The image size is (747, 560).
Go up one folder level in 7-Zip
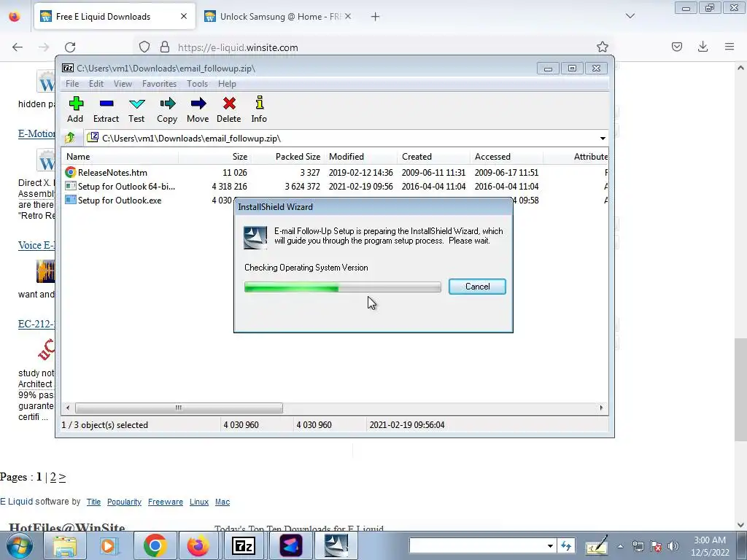[70, 138]
